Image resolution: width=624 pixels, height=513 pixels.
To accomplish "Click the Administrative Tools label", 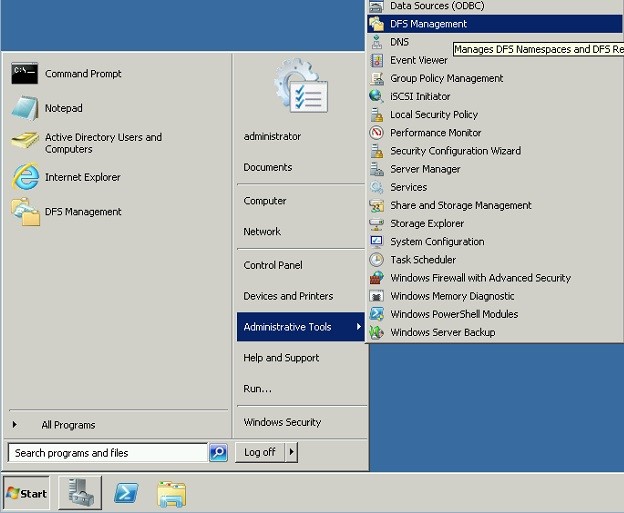I will pyautogui.click(x=287, y=327).
